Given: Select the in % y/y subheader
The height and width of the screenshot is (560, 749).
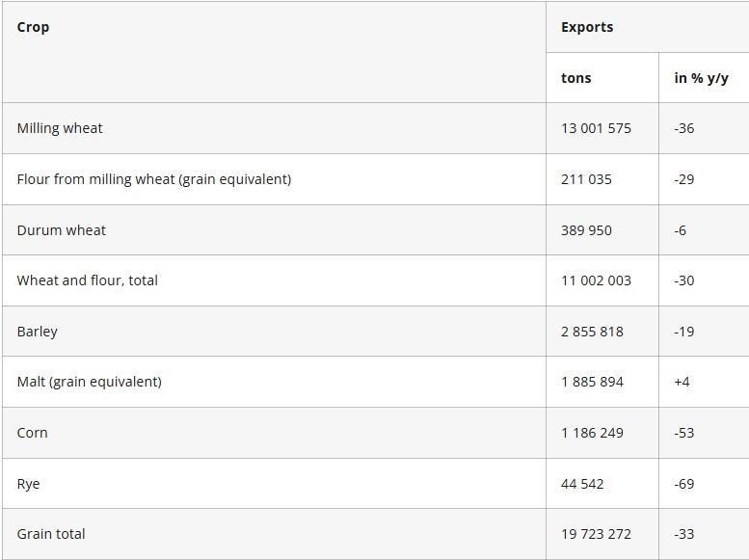Looking at the screenshot, I should click(x=701, y=78).
